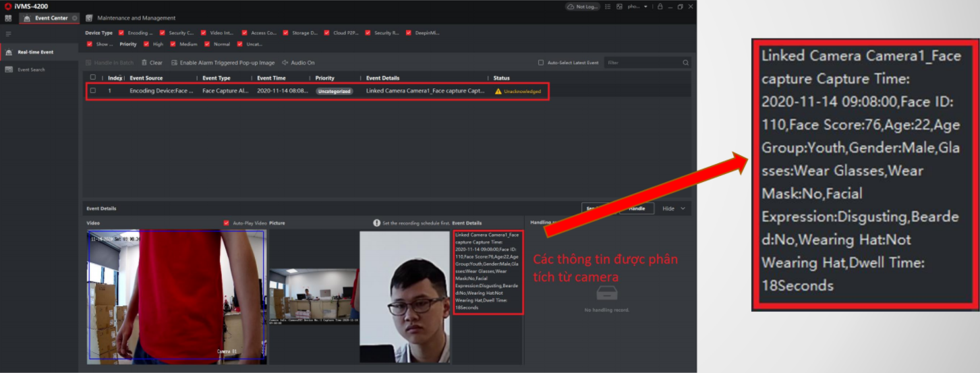This screenshot has height=373, width=980.
Task: Enable Alarm Triggered Pop-up Image
Action: point(223,63)
